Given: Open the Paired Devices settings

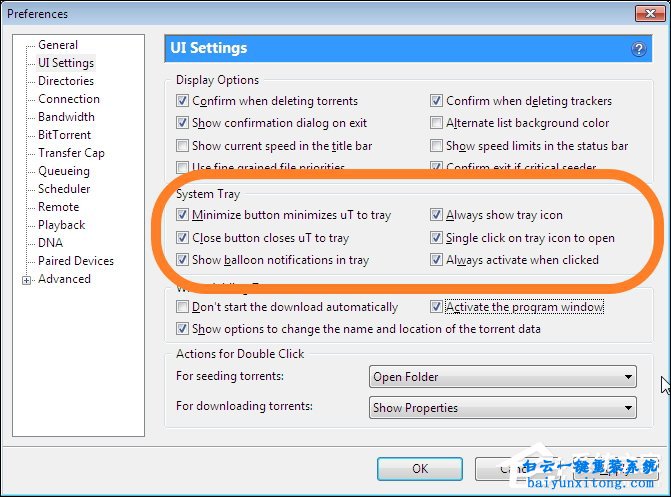Looking at the screenshot, I should 76,261.
